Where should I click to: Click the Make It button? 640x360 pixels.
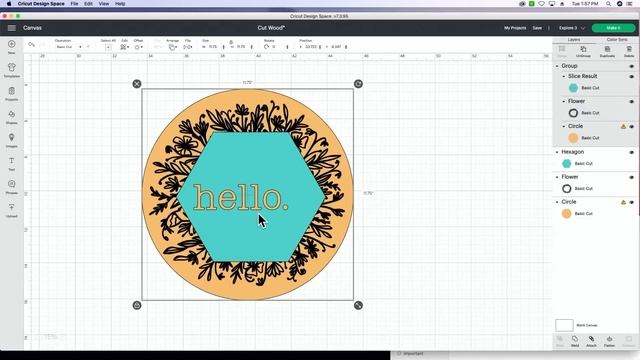(x=613, y=28)
